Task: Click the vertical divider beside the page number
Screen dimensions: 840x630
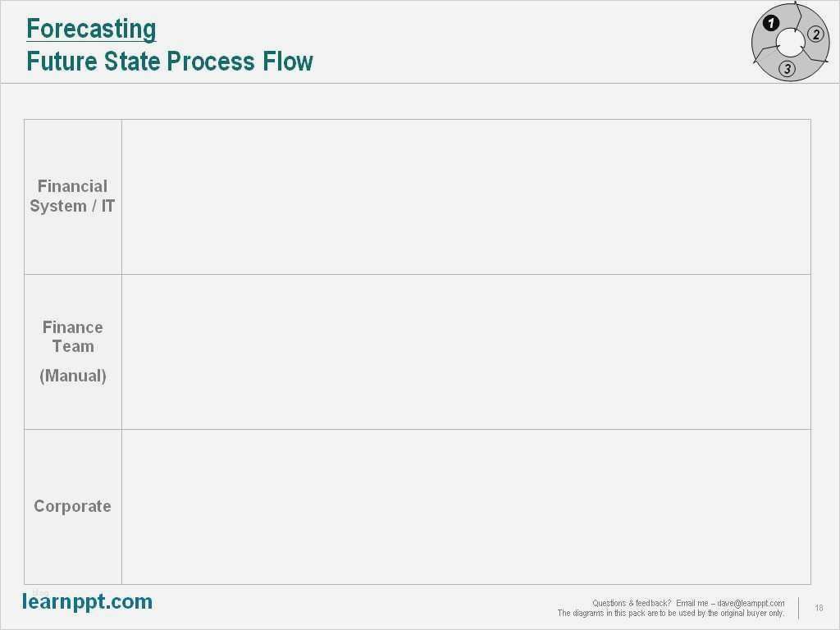Action: click(x=798, y=608)
